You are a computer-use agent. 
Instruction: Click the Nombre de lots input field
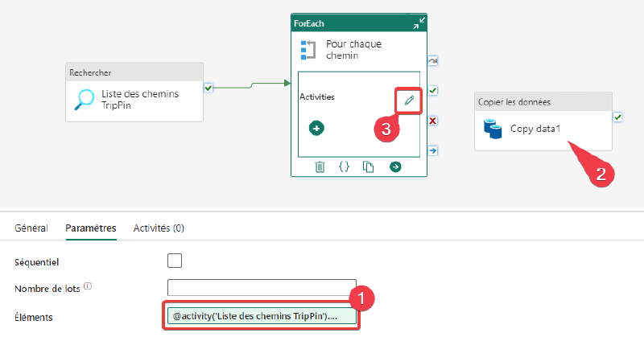pyautogui.click(x=262, y=287)
